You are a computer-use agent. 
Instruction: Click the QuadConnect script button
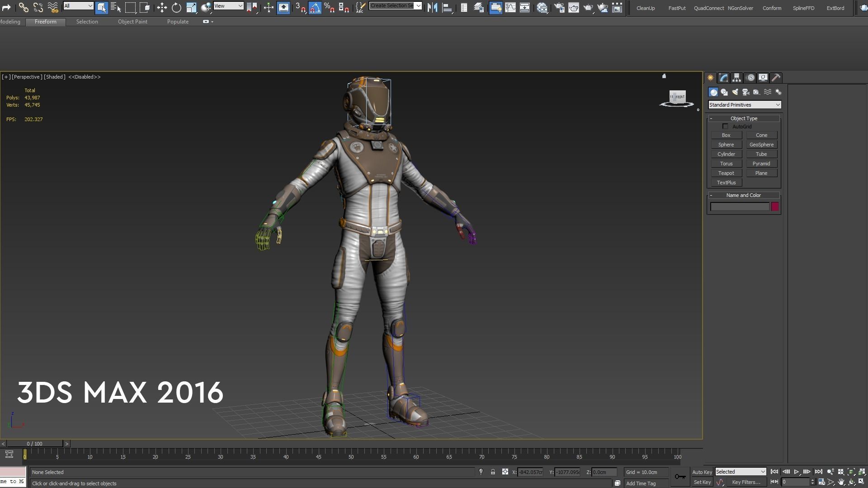(708, 8)
